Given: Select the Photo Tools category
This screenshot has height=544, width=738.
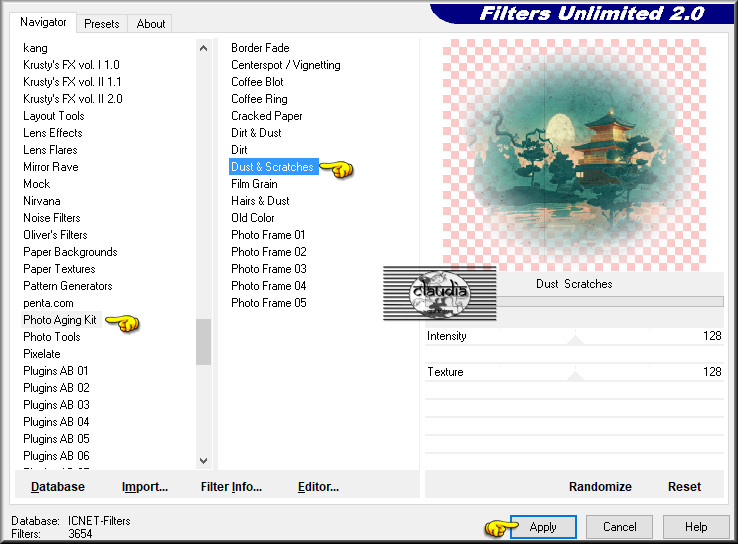Looking at the screenshot, I should click(x=52, y=337).
